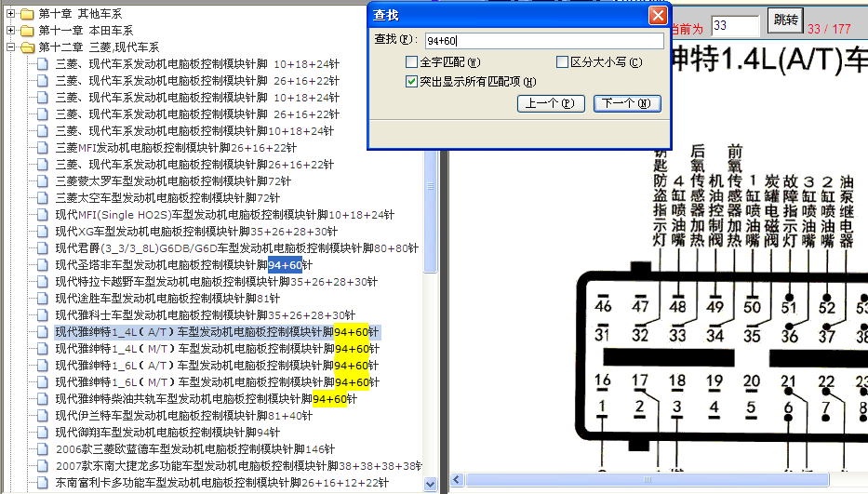This screenshot has width=868, height=494.
Task: Open 三菱太空车型 72针 entry
Action: [x=167, y=198]
